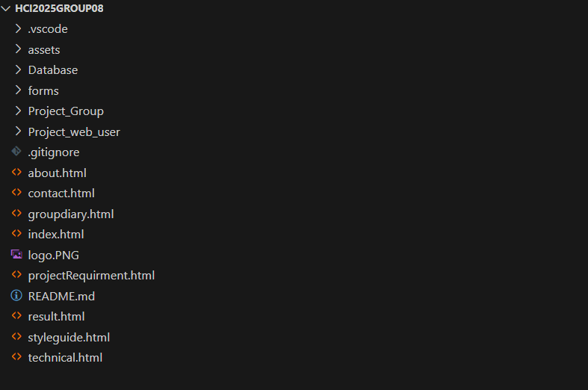
Task: Select the logo.PNG file name
Action: point(53,255)
